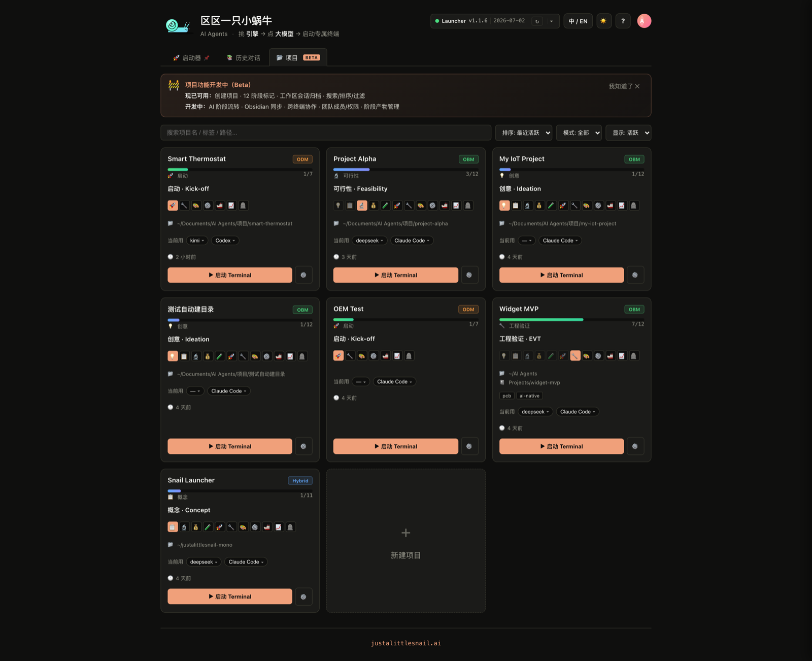Switch to the 历史对话 tab
This screenshot has height=661, width=812.
(244, 58)
